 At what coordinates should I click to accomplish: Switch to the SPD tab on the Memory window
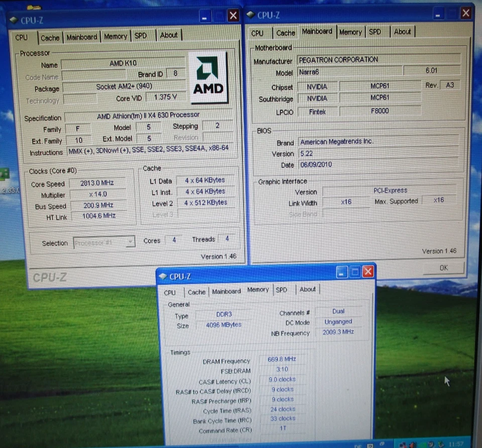click(282, 290)
